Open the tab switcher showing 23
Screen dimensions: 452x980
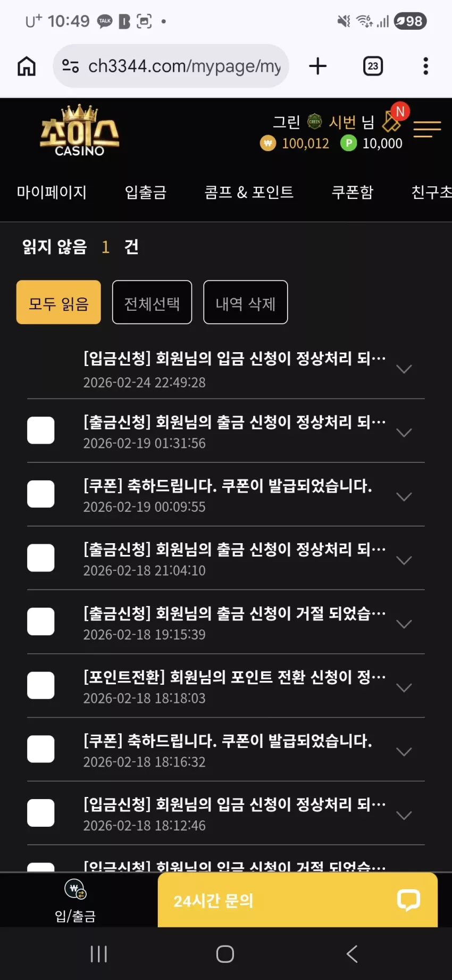point(373,67)
